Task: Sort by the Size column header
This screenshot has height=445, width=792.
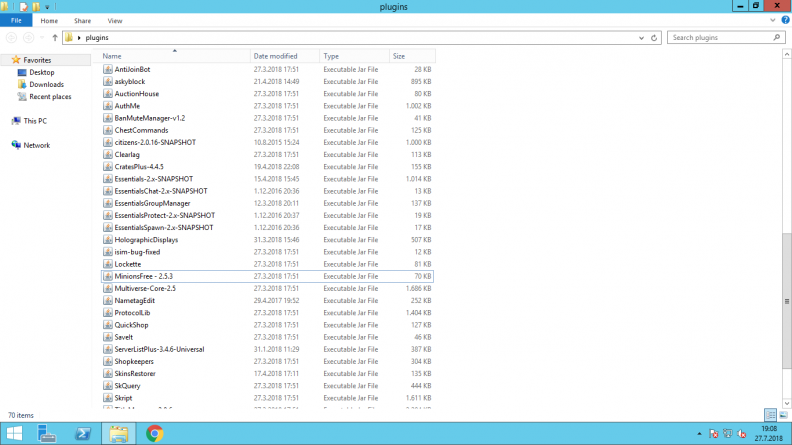Action: [x=399, y=56]
